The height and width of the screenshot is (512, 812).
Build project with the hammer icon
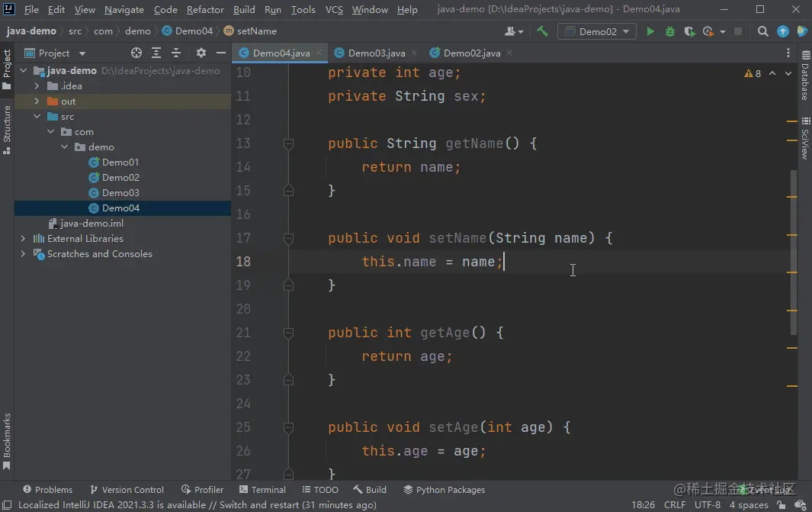tap(542, 31)
